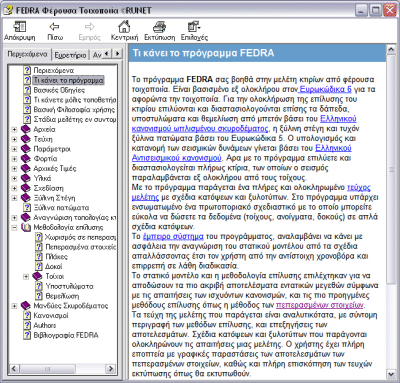Click the Παράμετροι book icon
Viewport: 400px width, 383px height.
26,149
